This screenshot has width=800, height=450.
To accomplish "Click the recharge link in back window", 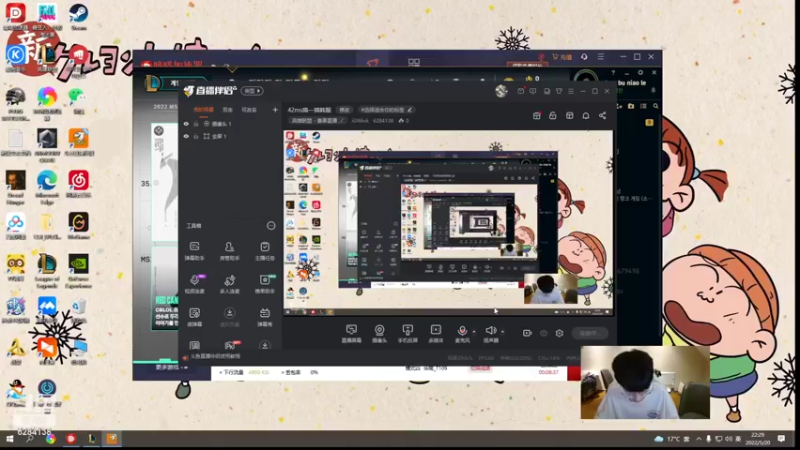I will [562, 57].
